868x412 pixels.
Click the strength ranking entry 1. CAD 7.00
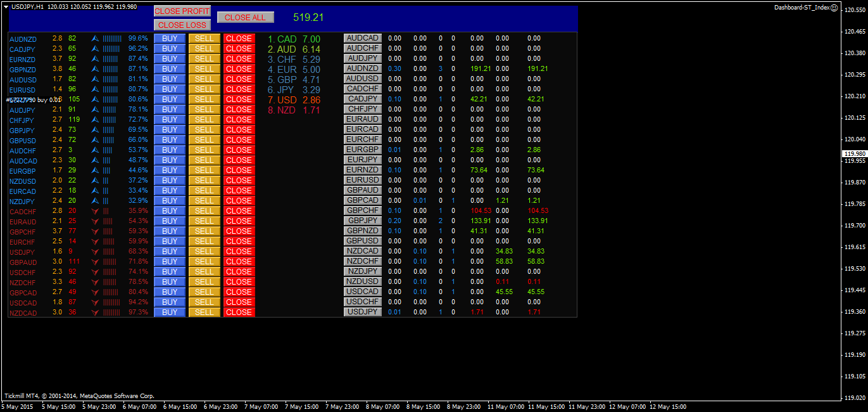294,39
